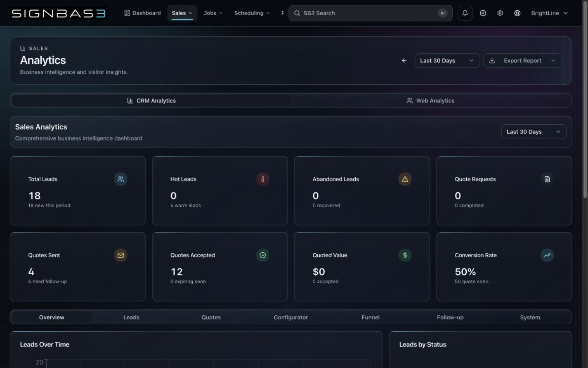This screenshot has height=368, width=588.
Task: Click the Quoted Value dollar icon
Action: (x=405, y=255)
